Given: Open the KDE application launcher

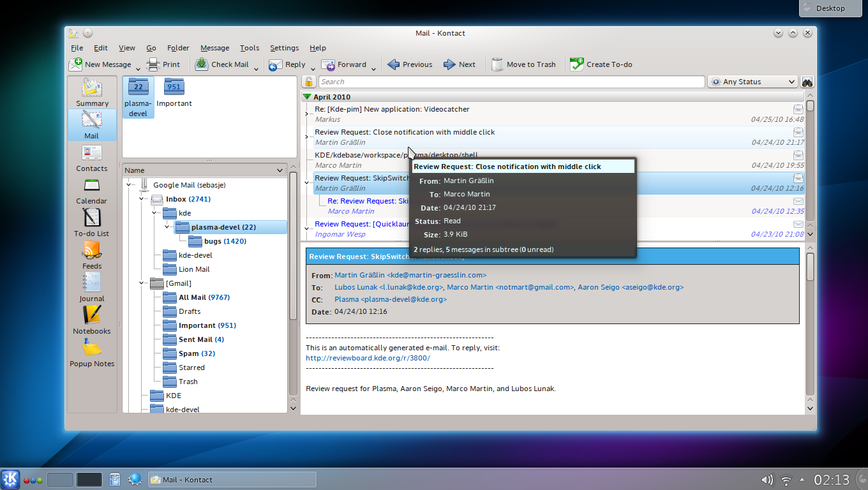Looking at the screenshot, I should (x=10, y=479).
